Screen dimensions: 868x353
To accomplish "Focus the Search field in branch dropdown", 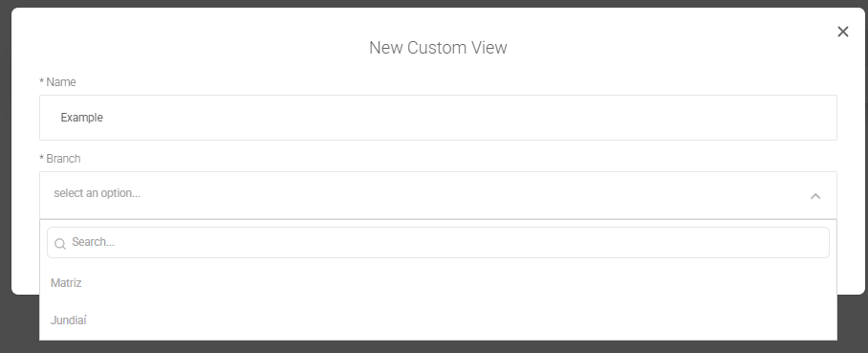I will [438, 242].
